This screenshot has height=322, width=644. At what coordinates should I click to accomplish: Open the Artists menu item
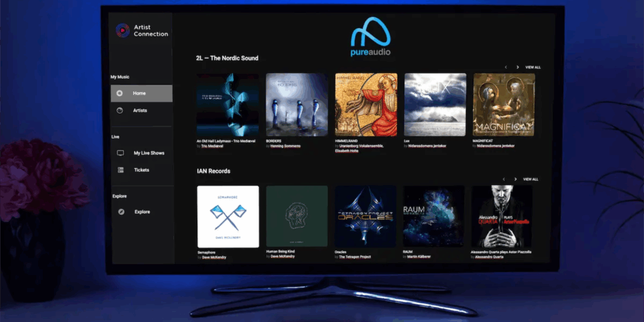pyautogui.click(x=140, y=110)
